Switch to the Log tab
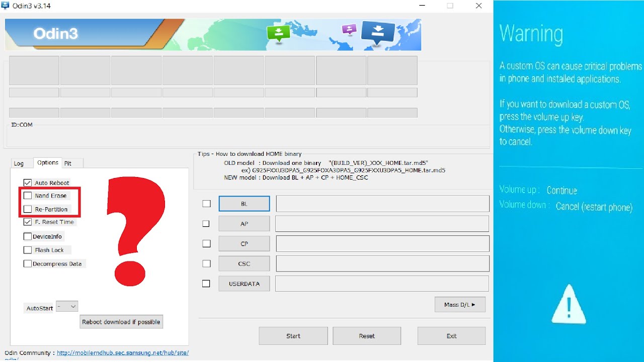 pyautogui.click(x=19, y=163)
